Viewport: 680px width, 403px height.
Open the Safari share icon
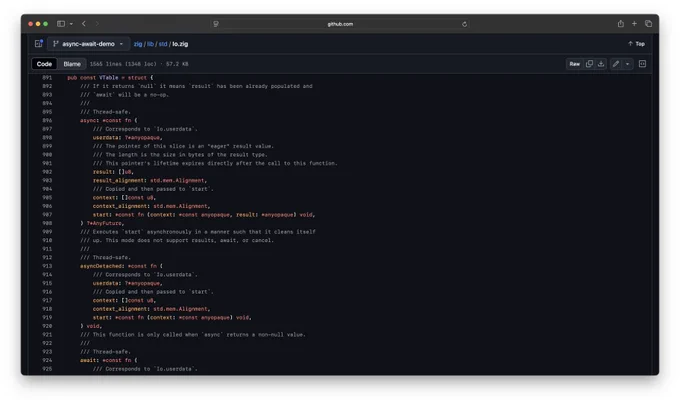coord(621,24)
